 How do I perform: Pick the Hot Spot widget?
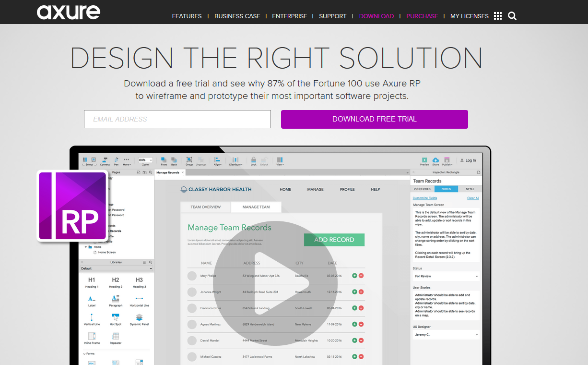click(116, 320)
